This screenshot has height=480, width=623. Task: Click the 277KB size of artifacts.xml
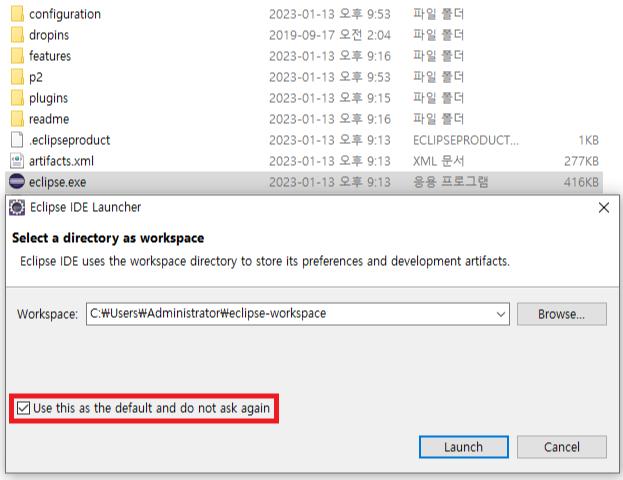(581, 161)
